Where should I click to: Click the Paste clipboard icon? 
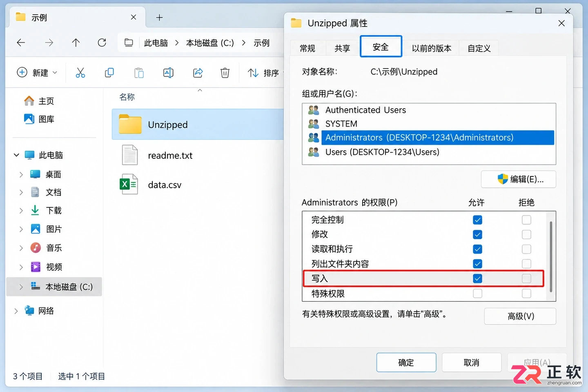pos(139,73)
